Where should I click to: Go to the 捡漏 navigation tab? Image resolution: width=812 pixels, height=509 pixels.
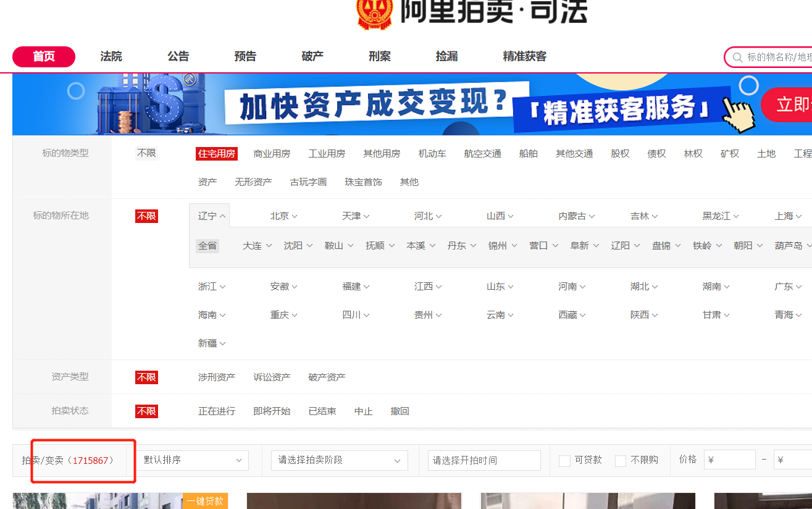(x=446, y=57)
